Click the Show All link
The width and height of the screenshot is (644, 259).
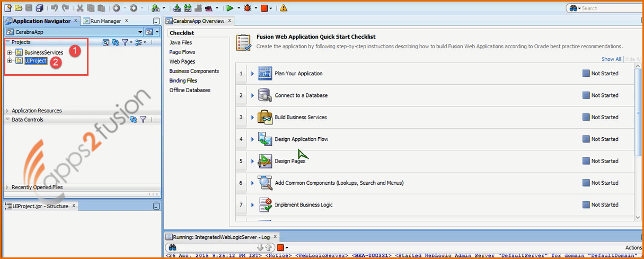click(611, 59)
